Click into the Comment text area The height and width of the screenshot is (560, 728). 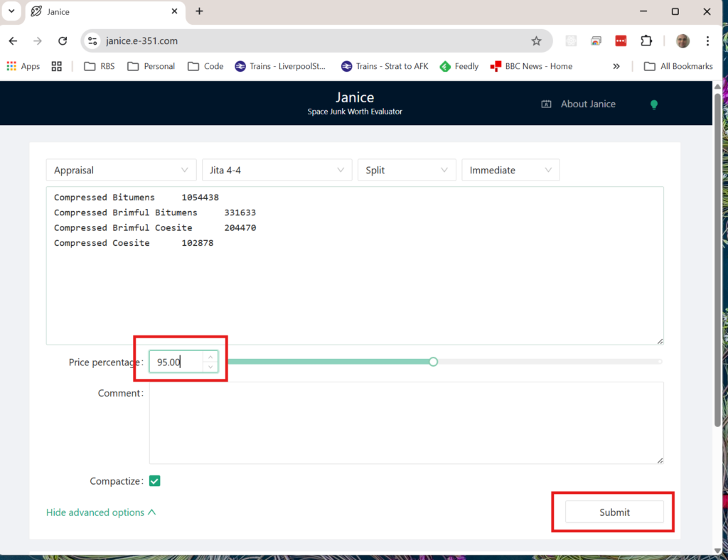406,423
